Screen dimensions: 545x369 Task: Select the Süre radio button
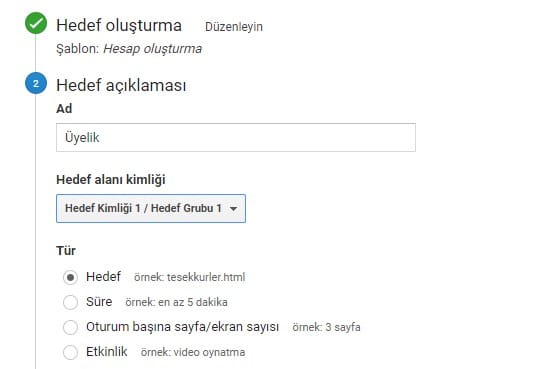tap(70, 302)
